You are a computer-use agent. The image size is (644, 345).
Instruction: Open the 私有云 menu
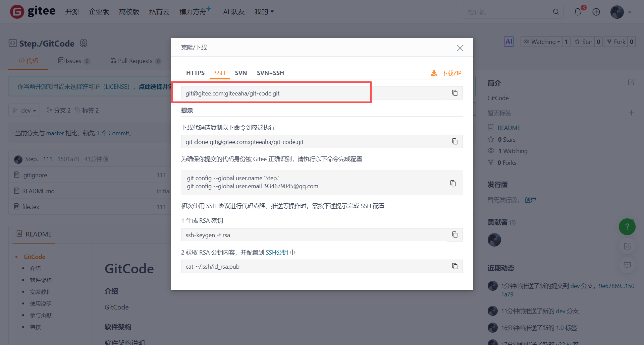click(159, 12)
